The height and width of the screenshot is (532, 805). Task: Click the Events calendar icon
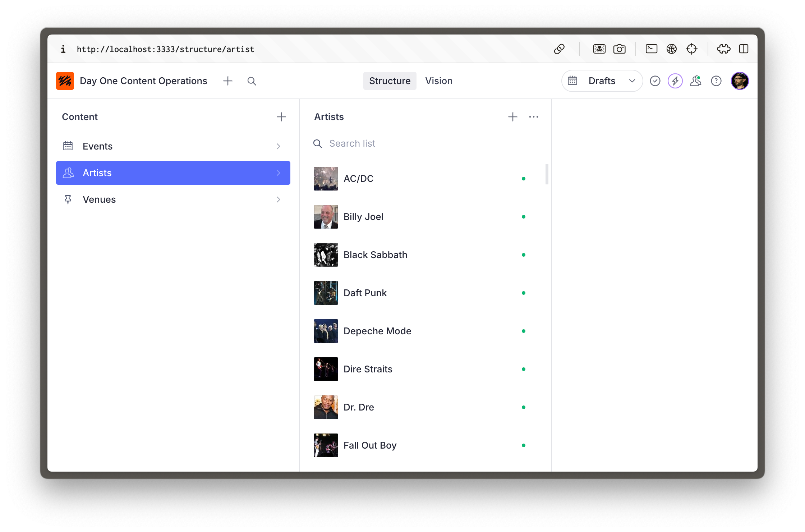(68, 146)
